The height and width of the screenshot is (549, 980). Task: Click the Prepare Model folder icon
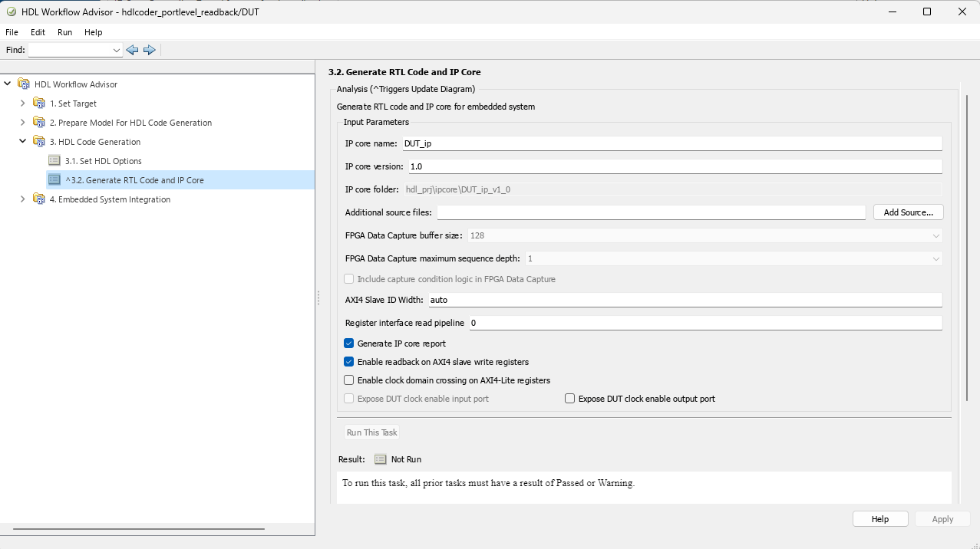coord(39,123)
